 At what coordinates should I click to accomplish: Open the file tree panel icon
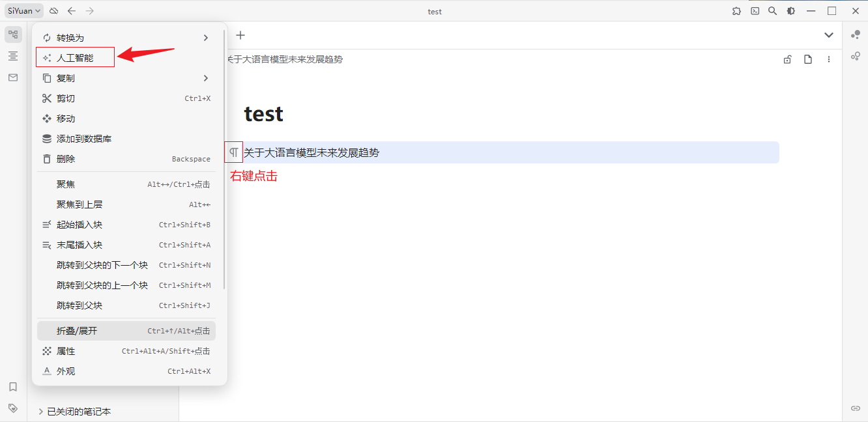[x=13, y=35]
